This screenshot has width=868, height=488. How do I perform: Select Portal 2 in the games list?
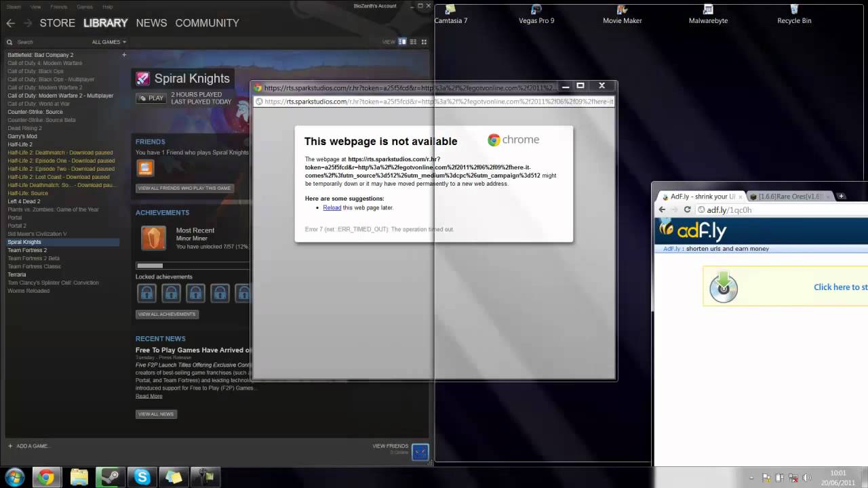(x=17, y=226)
